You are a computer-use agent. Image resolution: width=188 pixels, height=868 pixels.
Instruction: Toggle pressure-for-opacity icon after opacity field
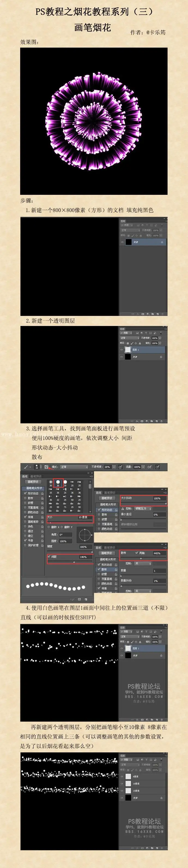pos(120,467)
